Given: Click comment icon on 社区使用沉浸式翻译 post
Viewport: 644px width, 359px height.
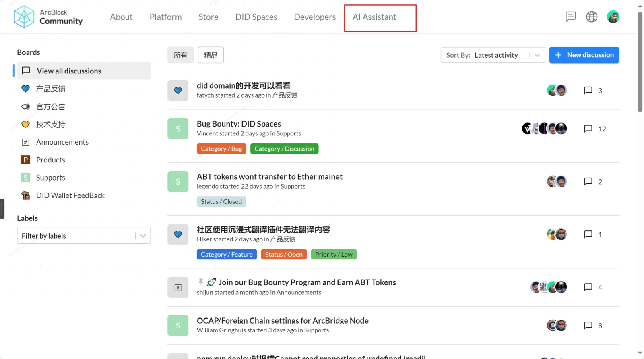Looking at the screenshot, I should click(588, 234).
